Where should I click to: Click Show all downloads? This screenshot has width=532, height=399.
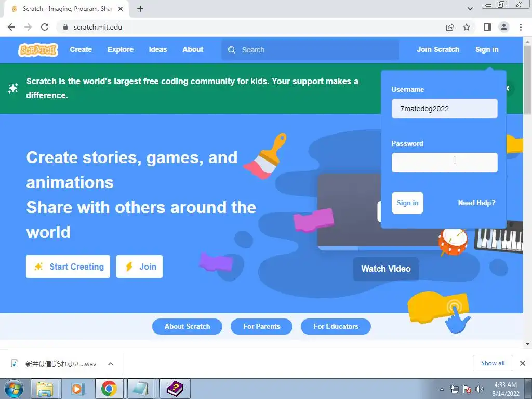493,363
